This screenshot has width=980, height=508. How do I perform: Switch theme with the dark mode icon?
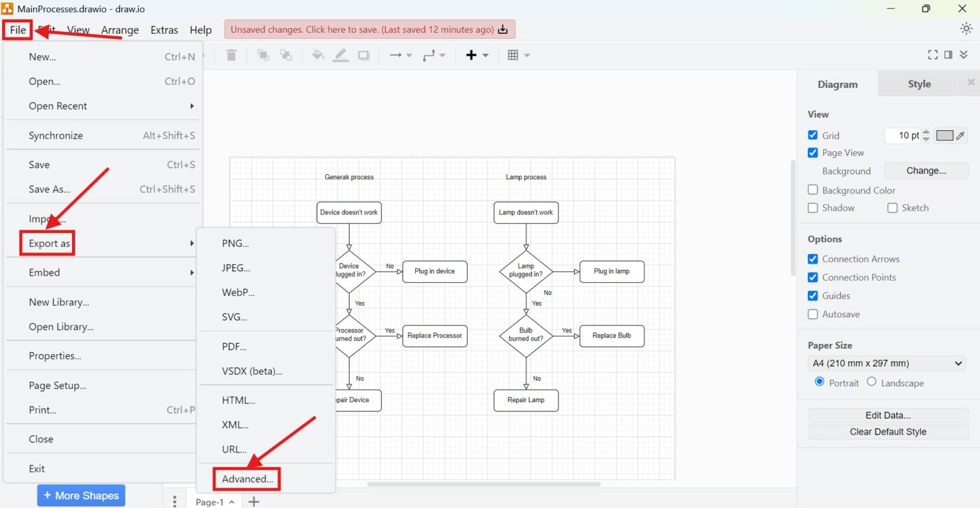coord(965,29)
